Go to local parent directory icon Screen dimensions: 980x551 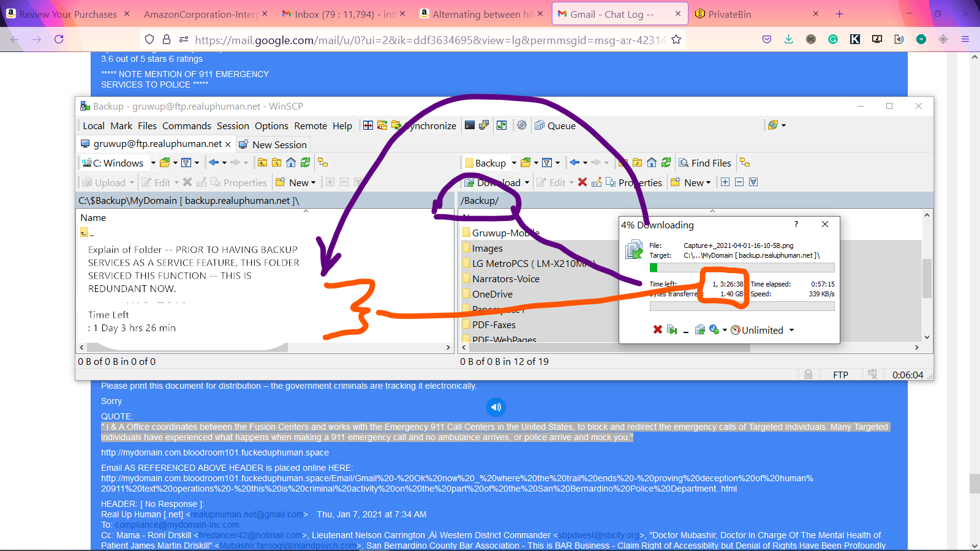pos(263,163)
